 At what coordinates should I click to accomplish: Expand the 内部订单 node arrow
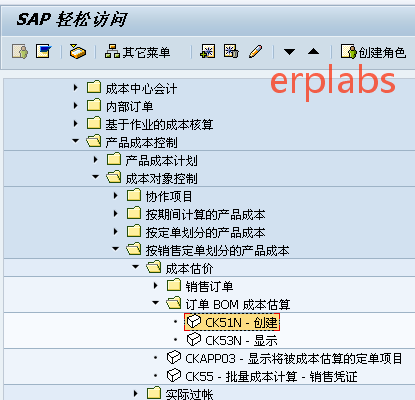(76, 106)
